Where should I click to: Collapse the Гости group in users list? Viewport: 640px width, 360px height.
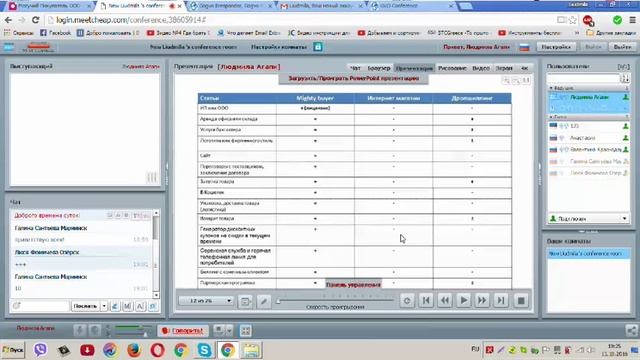(551, 117)
